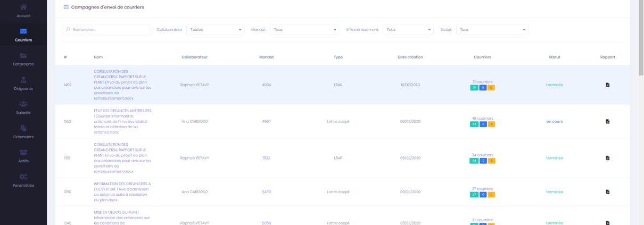Expand the Collaborateur dropdown filter
Screen dimensions: 644x225
pyautogui.click(x=216, y=30)
